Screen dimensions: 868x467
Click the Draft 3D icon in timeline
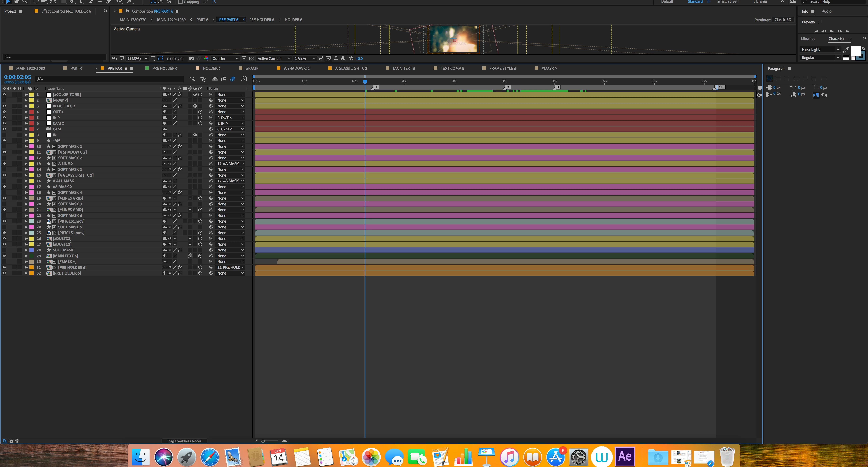(203, 79)
